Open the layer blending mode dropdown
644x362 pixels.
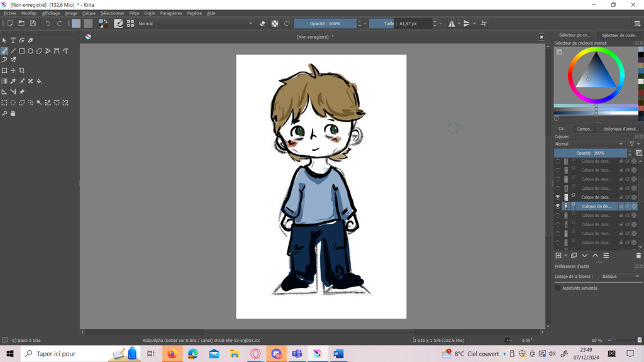[x=590, y=144]
